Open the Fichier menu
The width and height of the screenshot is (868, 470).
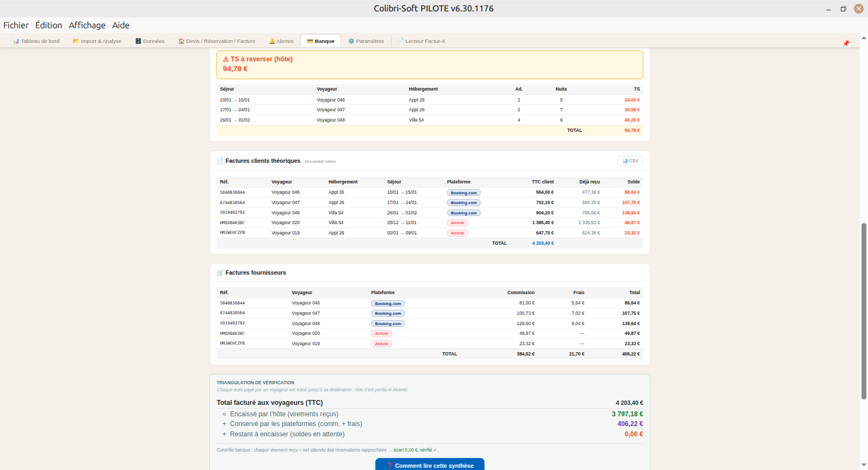click(16, 25)
